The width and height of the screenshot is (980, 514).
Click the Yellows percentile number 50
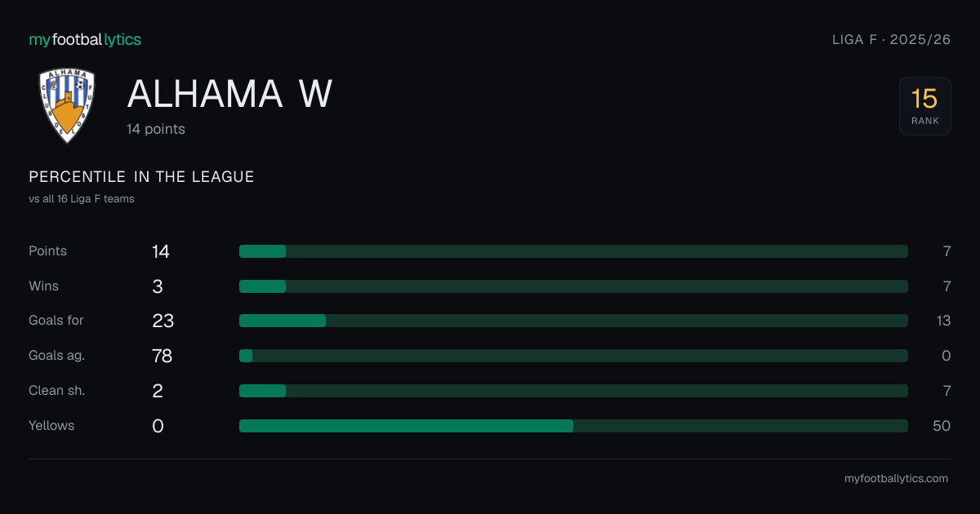click(942, 426)
